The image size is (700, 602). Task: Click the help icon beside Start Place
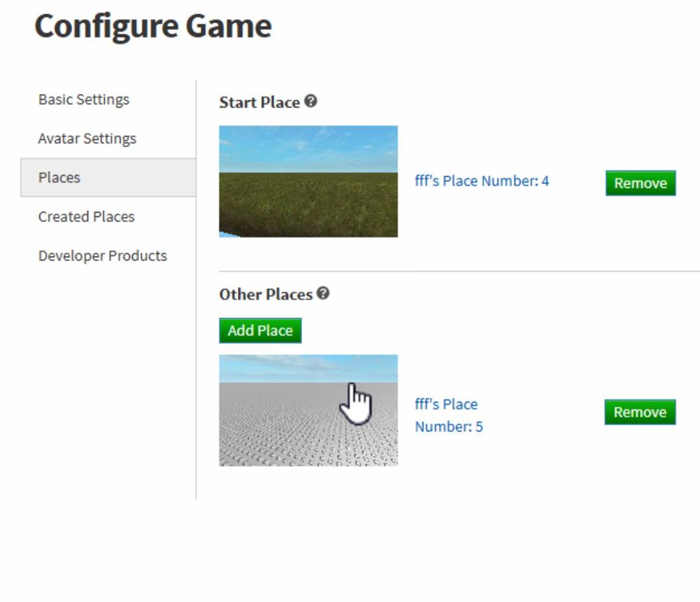point(311,101)
